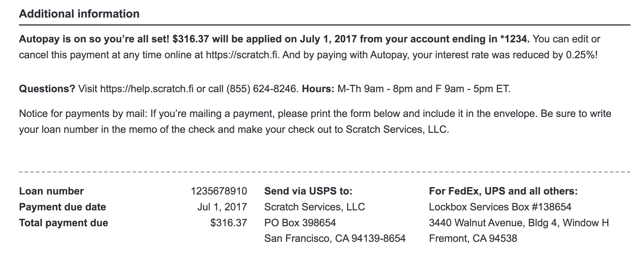The image size is (644, 280).
Task: Select the loan number value 1235678910
Action: 219,191
